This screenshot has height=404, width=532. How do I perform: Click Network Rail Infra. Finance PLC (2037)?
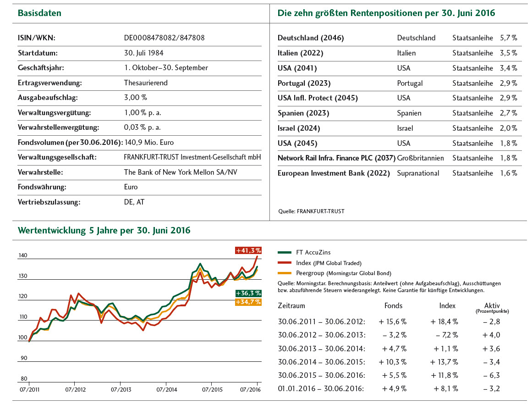click(x=336, y=158)
